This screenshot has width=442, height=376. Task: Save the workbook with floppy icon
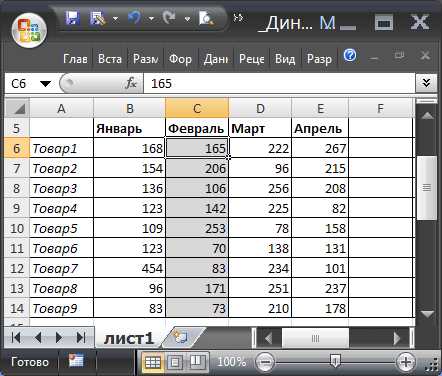click(x=72, y=18)
